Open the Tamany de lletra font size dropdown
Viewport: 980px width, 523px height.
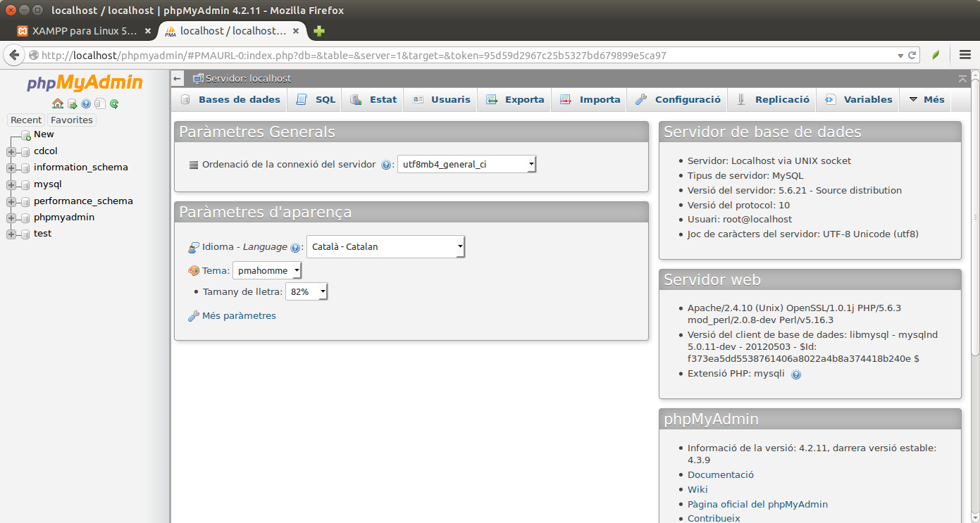click(x=306, y=291)
